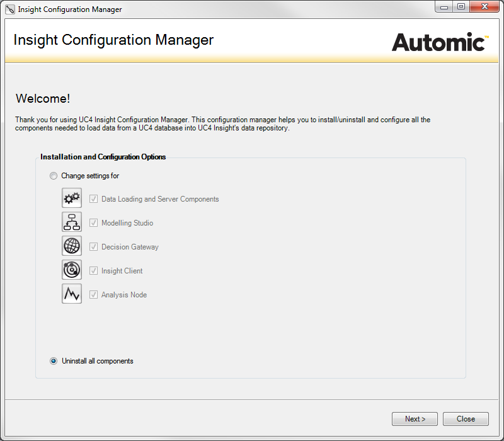The width and height of the screenshot is (504, 441).
Task: Click the Close button at bottom
Action: click(466, 419)
